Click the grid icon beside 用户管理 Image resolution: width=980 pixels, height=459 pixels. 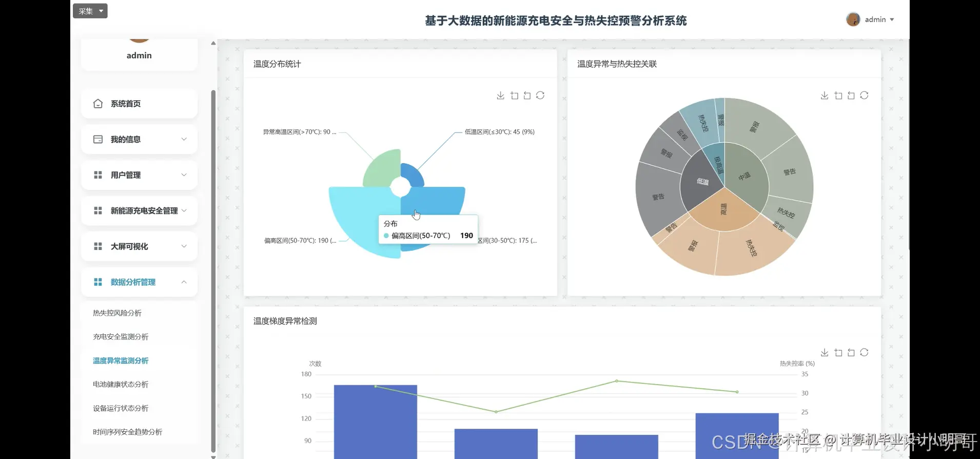pyautogui.click(x=98, y=175)
